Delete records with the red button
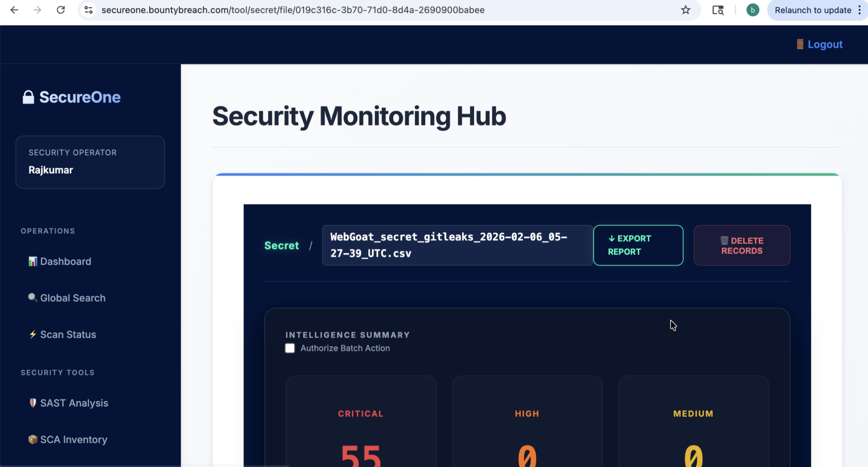 point(742,245)
